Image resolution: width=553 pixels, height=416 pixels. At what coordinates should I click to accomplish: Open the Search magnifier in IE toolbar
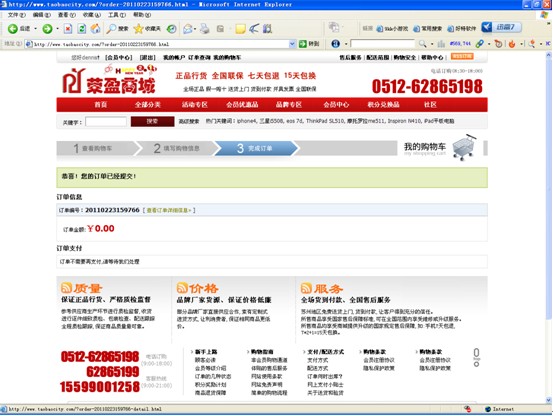point(111,29)
